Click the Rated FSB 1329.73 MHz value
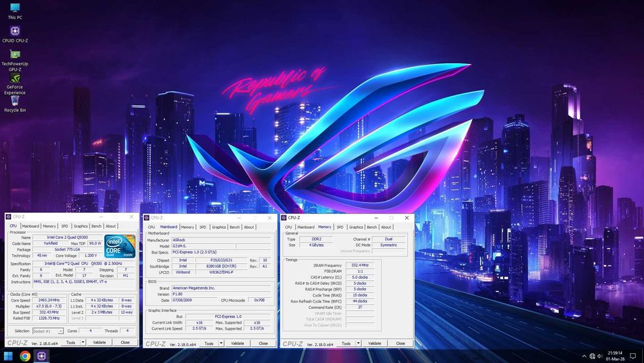 click(x=49, y=319)
